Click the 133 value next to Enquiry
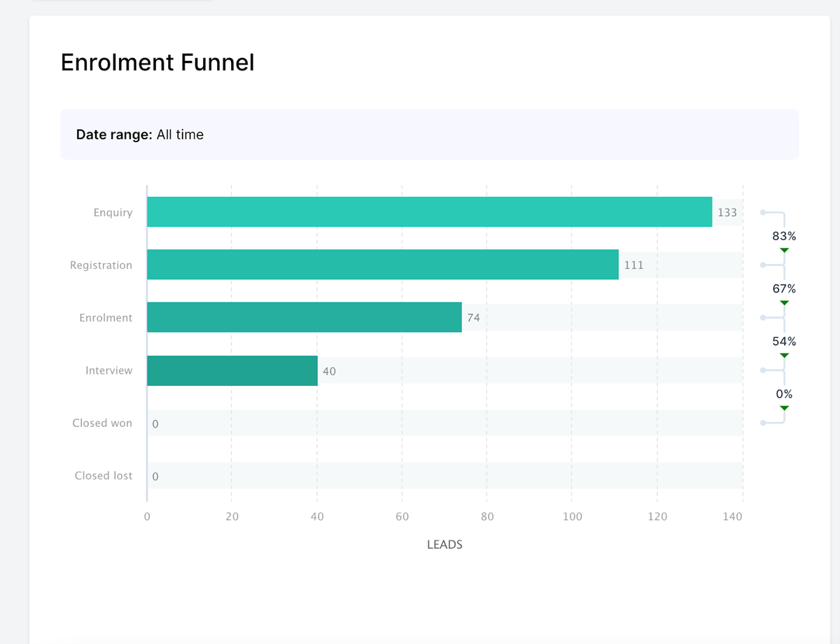The width and height of the screenshot is (840, 644). pos(727,212)
